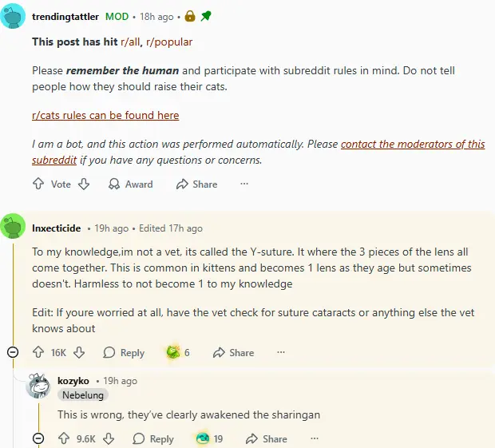Collapse kozyko's reply thread
The image size is (495, 448).
tap(38, 438)
